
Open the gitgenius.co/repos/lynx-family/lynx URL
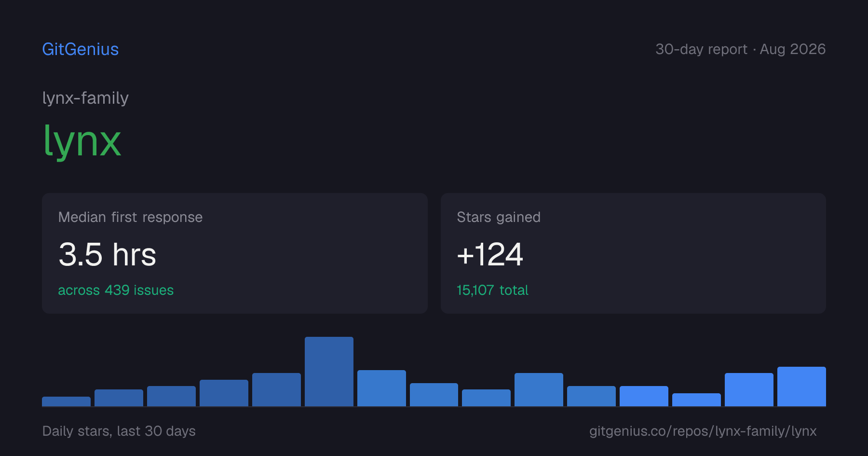pos(703,431)
